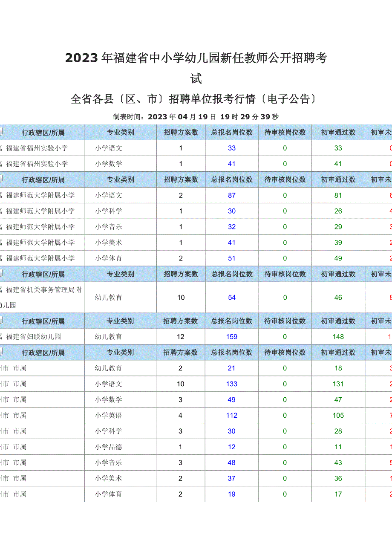Open the blue 159 registration count link

click(x=232, y=337)
